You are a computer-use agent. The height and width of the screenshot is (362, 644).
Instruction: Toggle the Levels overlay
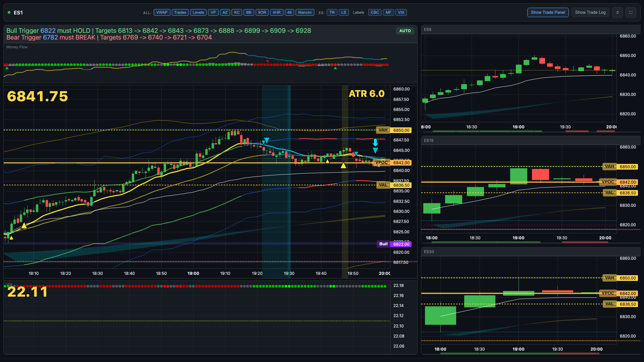pyautogui.click(x=198, y=12)
